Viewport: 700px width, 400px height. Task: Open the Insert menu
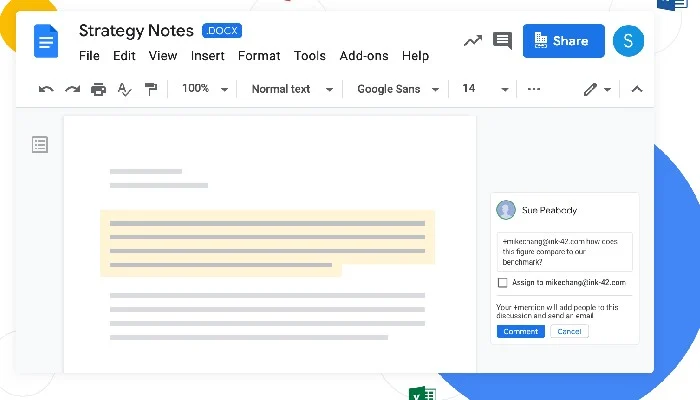click(208, 56)
